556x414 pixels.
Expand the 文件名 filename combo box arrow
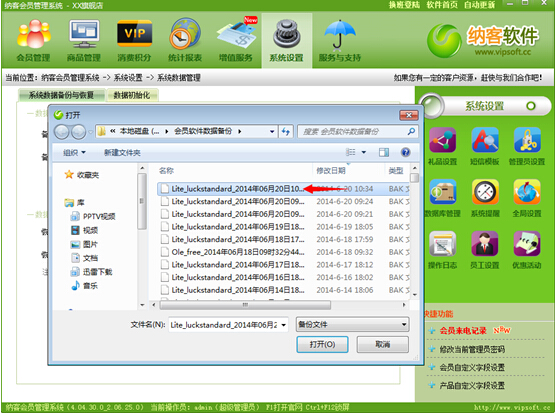pos(284,325)
